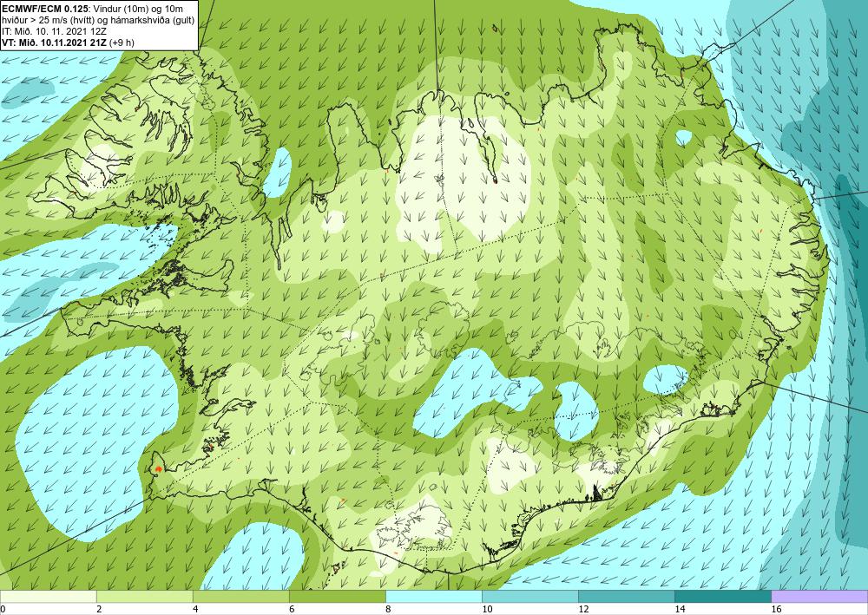Click the purple legend swatch above 16
Viewport: 868px width, 615px height.
click(x=819, y=596)
